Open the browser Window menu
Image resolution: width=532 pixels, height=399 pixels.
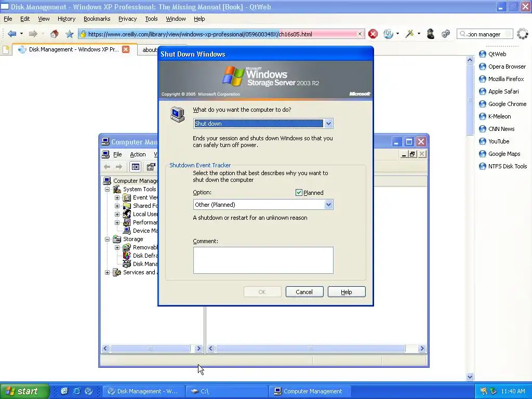tap(176, 19)
